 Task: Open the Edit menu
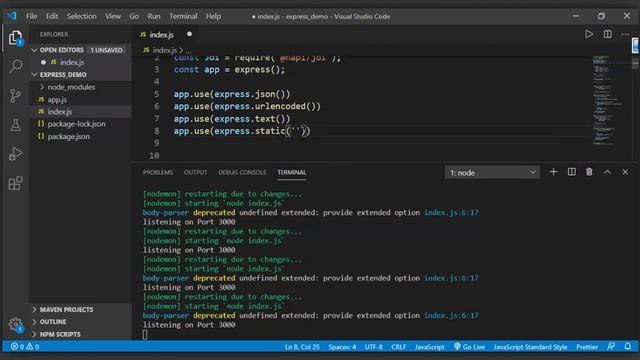(52, 16)
